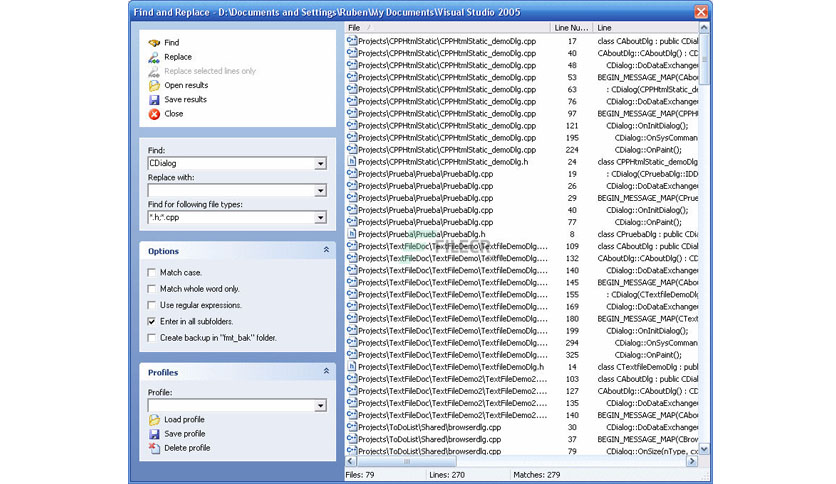Collapse the Options panel chevron
Viewport: 836px width, 484px height.
[x=326, y=250]
